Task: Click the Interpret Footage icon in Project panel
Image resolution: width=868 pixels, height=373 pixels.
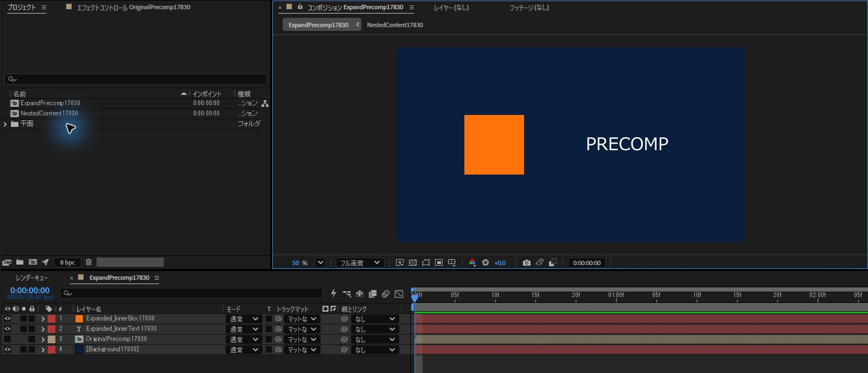Action: point(7,262)
